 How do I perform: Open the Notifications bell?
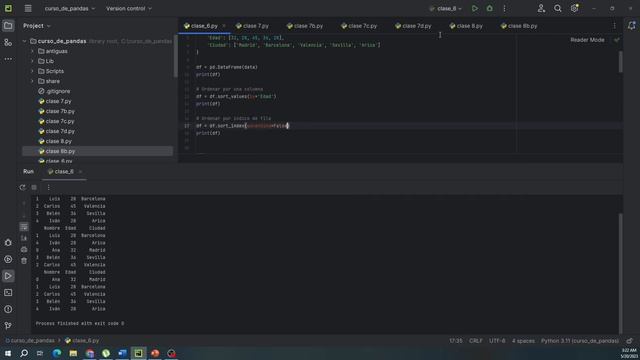click(631, 26)
